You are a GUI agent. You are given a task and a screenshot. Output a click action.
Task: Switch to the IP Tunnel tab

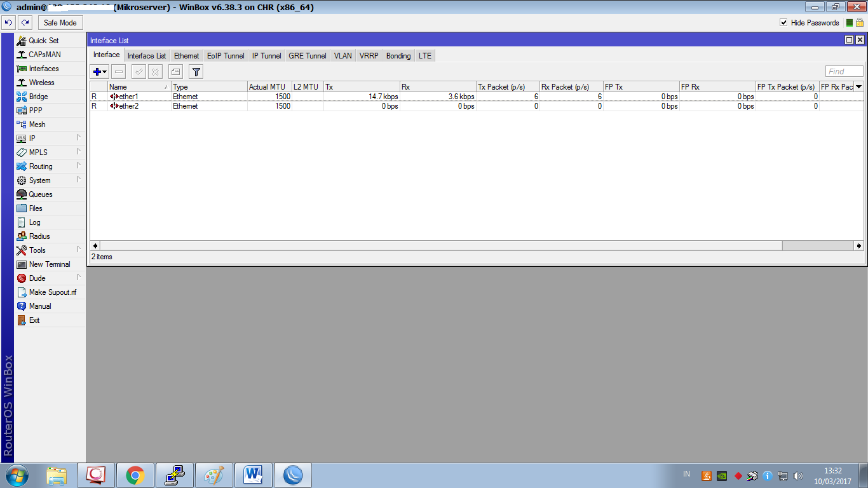coord(266,56)
